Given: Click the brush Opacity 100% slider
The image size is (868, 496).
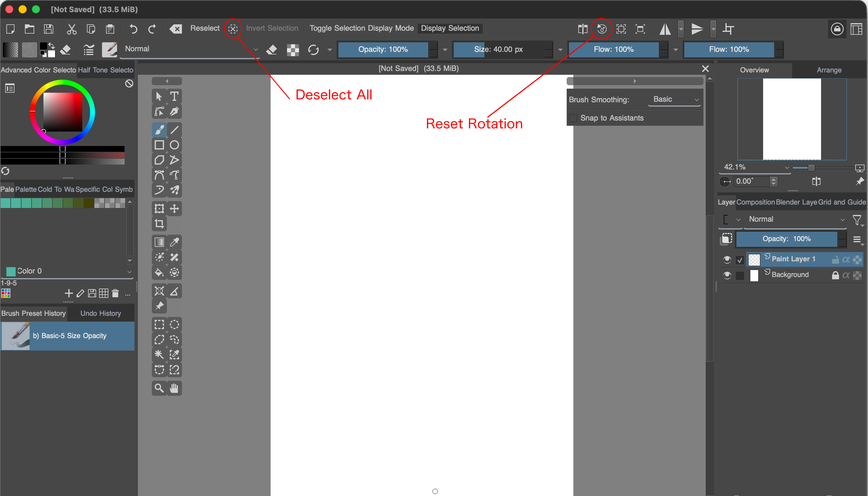Looking at the screenshot, I should pos(383,49).
